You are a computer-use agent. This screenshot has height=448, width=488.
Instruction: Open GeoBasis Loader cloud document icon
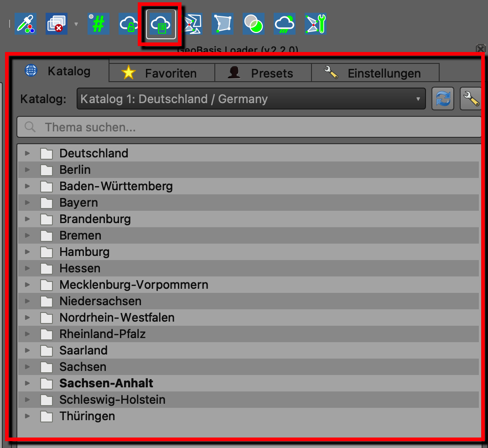point(161,24)
